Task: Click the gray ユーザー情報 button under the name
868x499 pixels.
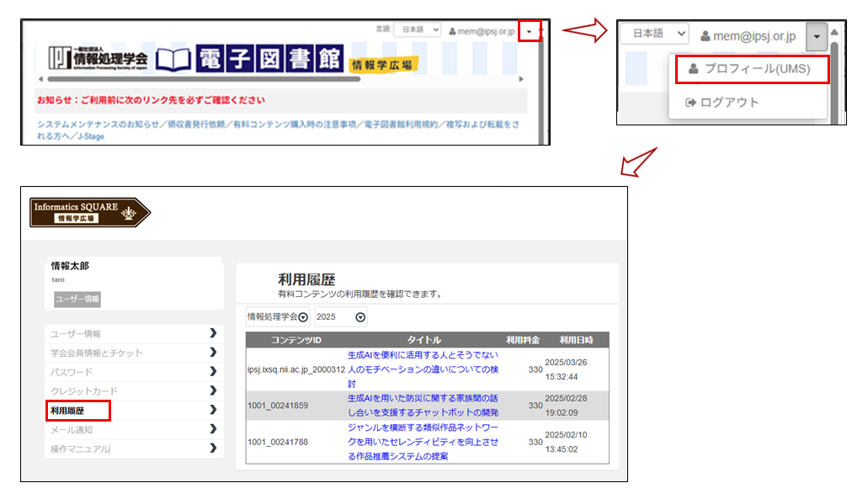Action: pyautogui.click(x=78, y=299)
